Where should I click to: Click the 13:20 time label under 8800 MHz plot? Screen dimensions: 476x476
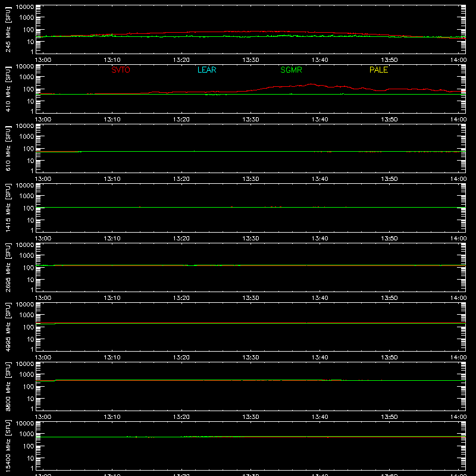[181, 417]
